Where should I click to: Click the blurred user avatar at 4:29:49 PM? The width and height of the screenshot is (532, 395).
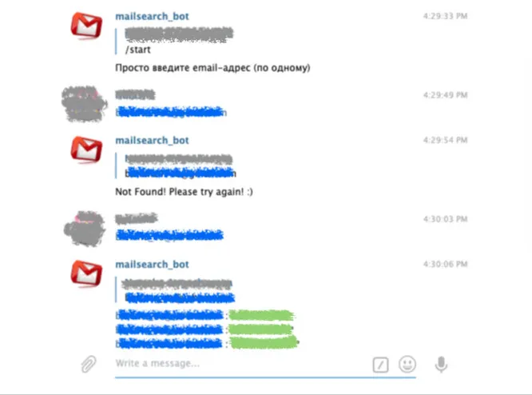tap(84, 104)
